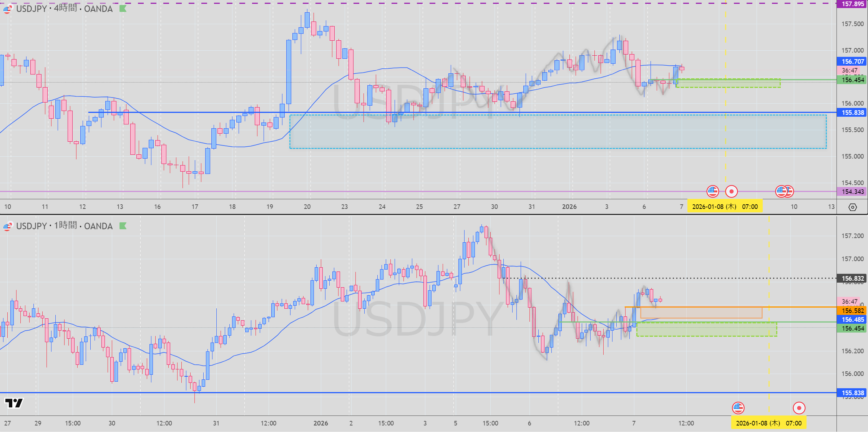Image resolution: width=868 pixels, height=432 pixels.
Task: Click the yellow 2026-01-08 date label on bottom chart
Action: tap(768, 423)
